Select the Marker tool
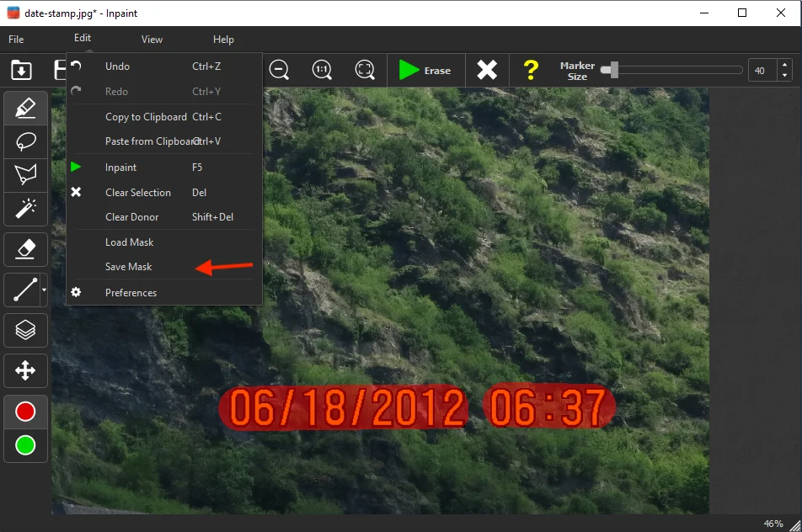 25,108
